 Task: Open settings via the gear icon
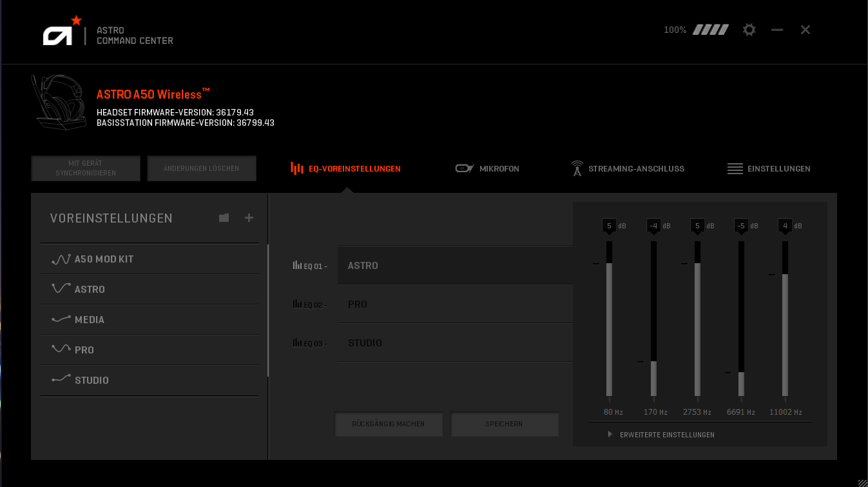pos(749,30)
